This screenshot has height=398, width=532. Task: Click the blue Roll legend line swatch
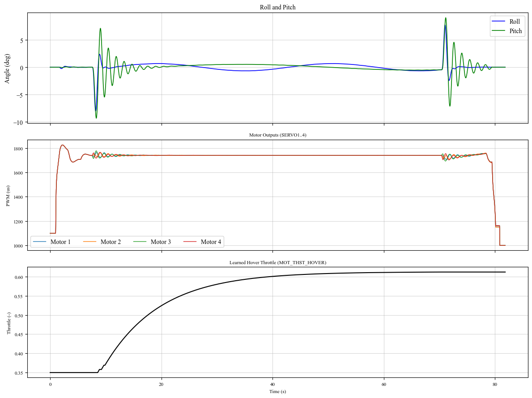498,21
